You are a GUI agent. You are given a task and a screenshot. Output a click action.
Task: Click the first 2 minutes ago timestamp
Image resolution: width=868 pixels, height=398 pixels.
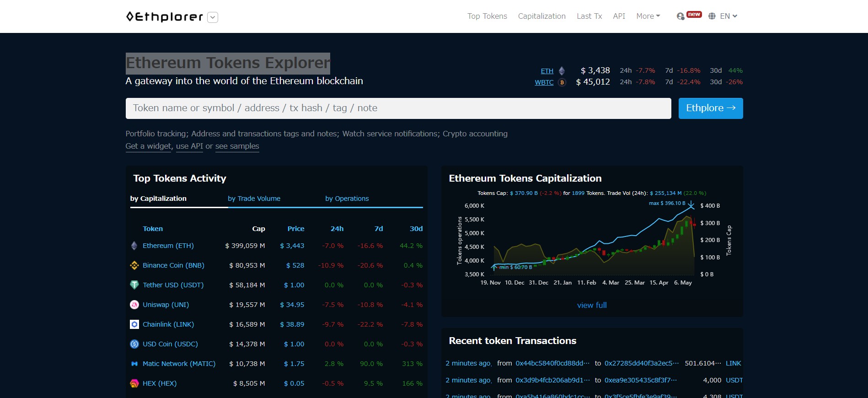469,363
